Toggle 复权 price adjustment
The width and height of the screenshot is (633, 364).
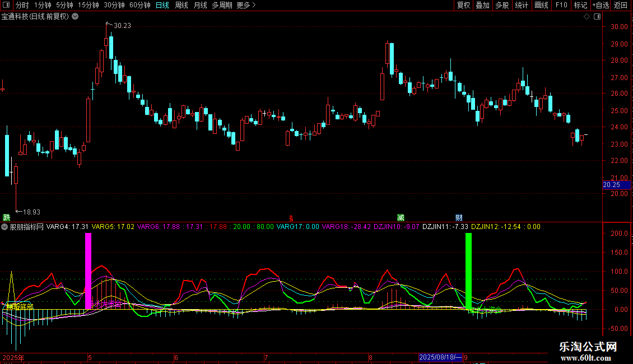click(x=463, y=5)
